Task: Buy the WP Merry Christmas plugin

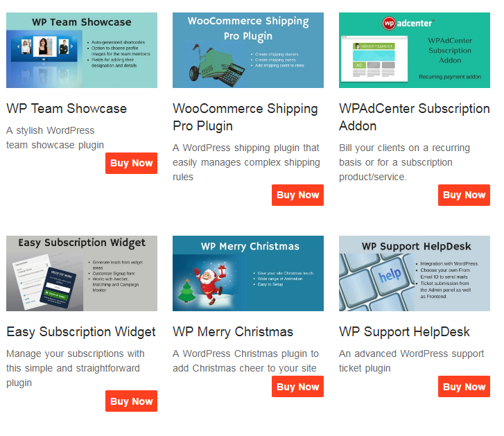Action: tap(297, 387)
